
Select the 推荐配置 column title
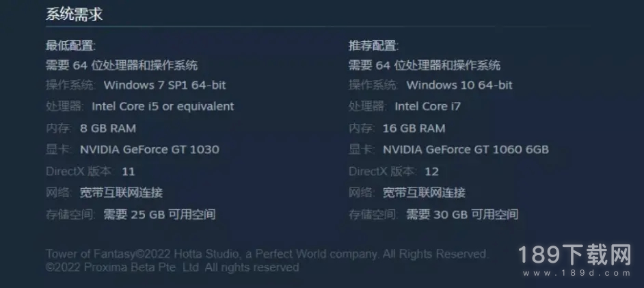click(374, 46)
